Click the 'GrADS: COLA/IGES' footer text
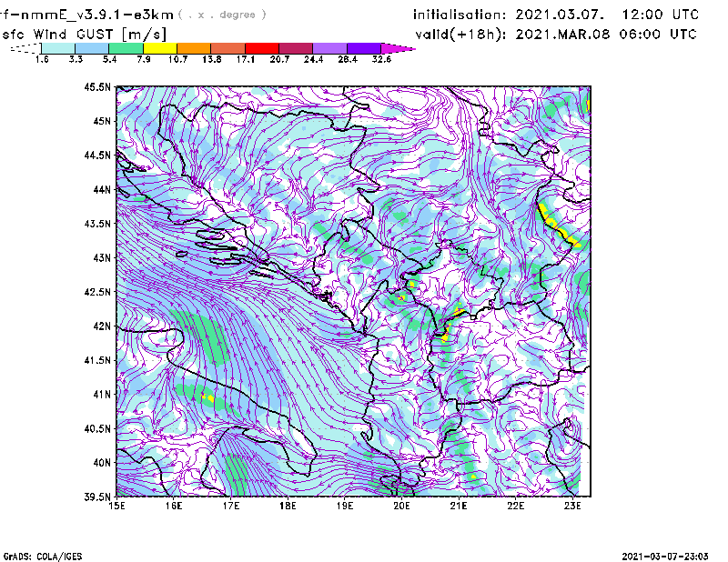 click(x=43, y=557)
